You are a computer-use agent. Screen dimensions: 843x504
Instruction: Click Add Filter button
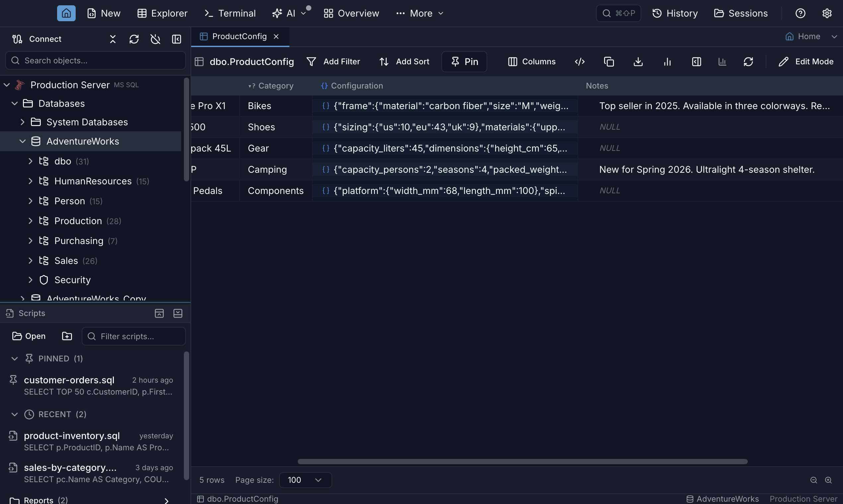tap(333, 61)
